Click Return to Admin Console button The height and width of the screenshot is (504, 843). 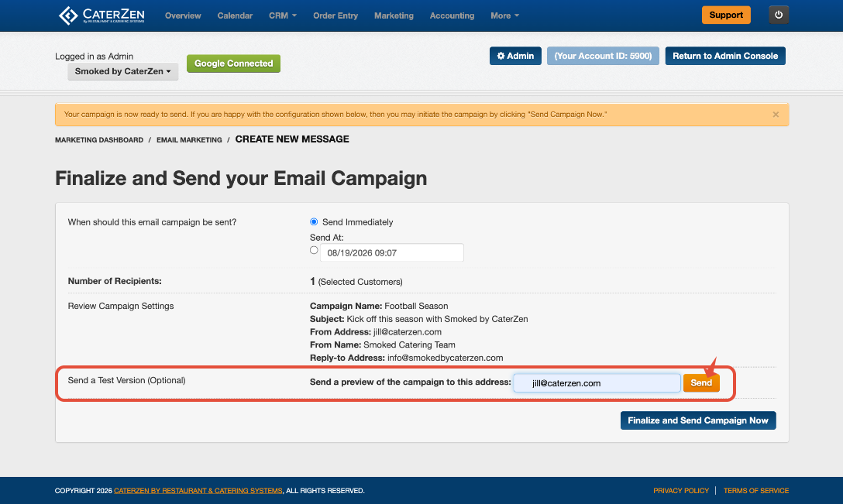click(724, 56)
